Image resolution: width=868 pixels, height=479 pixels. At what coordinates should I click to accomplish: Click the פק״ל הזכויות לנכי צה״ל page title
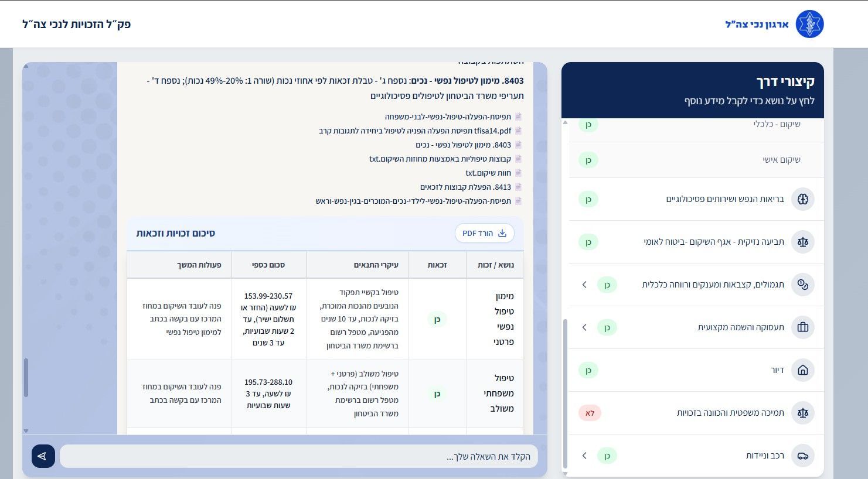pyautogui.click(x=77, y=24)
